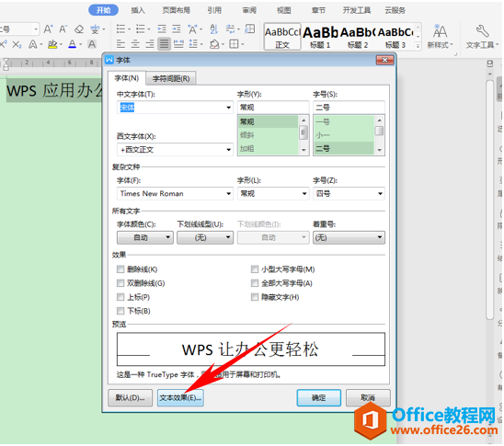Click the line spacing icon

(193, 44)
